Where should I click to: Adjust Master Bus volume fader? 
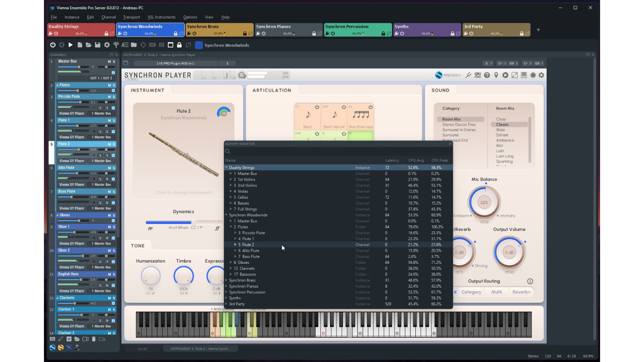pos(73,67)
